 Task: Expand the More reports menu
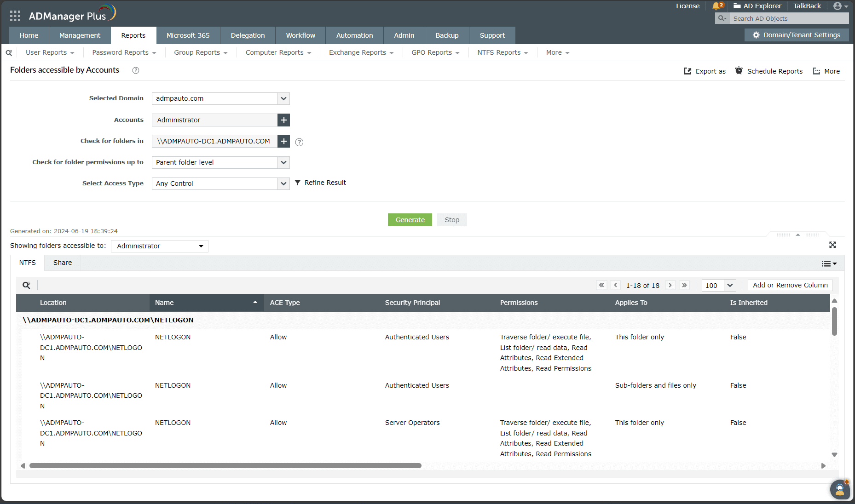tap(558, 52)
